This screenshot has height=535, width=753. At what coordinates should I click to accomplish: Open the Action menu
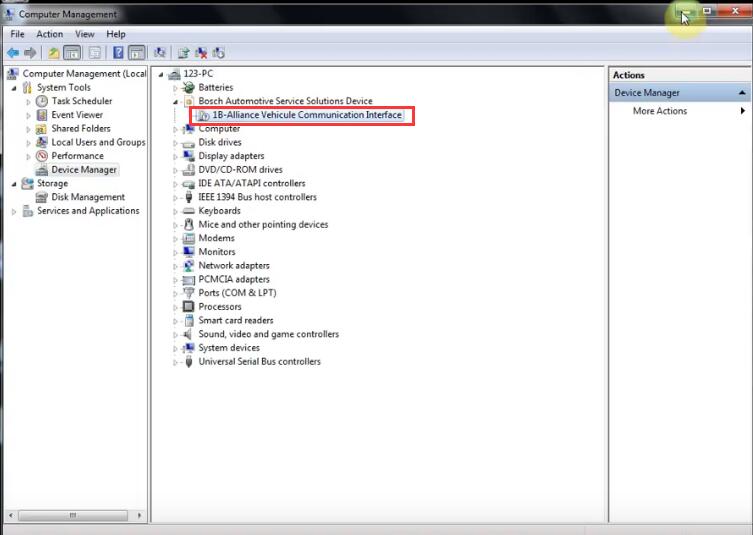coord(49,34)
